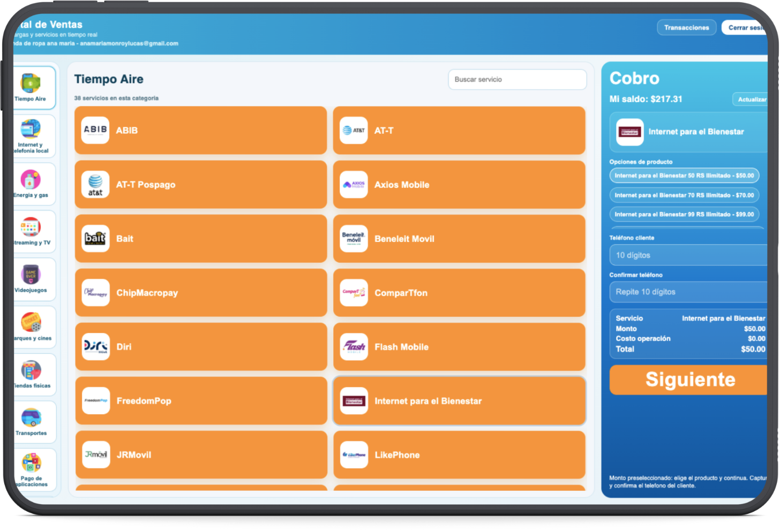Pick the ChipMacropay service
Image resolution: width=780 pixels, height=532 pixels.
[x=201, y=292]
